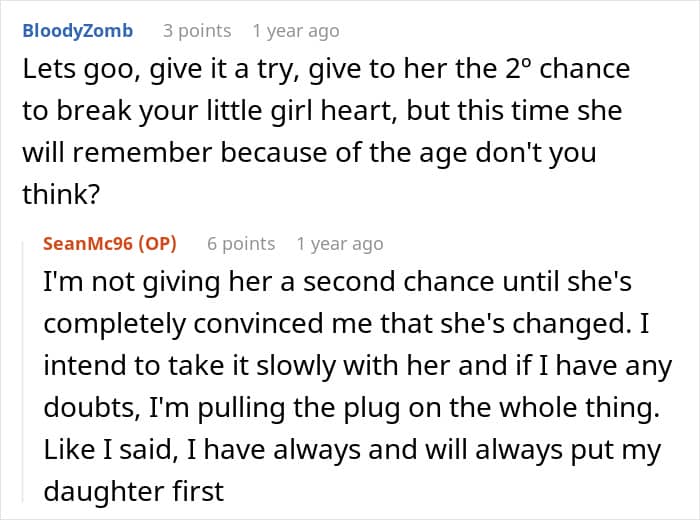The width and height of the screenshot is (700, 520).
Task: Click the "daughter first" closing line
Action: coord(133,491)
